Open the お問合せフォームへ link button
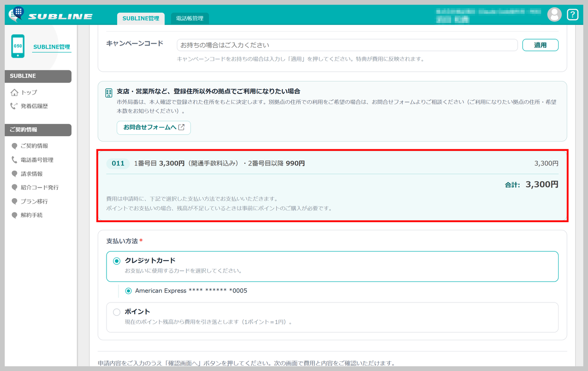588x371 pixels. click(x=154, y=127)
